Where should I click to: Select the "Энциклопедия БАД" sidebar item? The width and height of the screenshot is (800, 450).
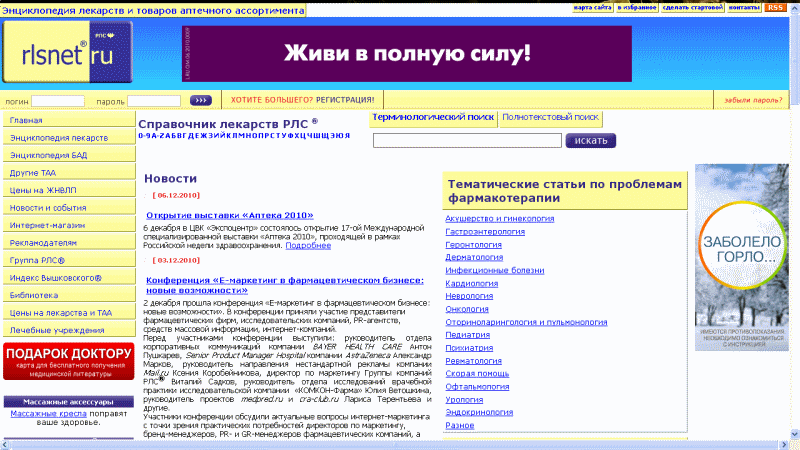coord(69,155)
